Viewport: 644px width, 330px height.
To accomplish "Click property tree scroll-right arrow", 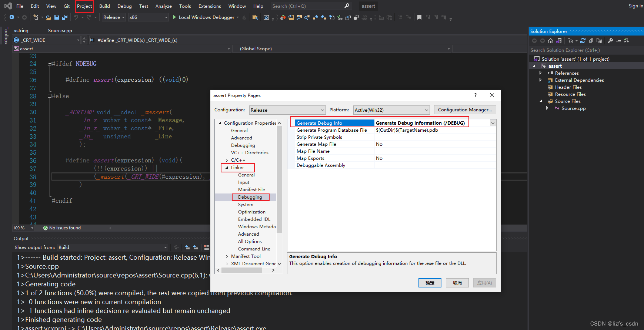I will (273, 270).
